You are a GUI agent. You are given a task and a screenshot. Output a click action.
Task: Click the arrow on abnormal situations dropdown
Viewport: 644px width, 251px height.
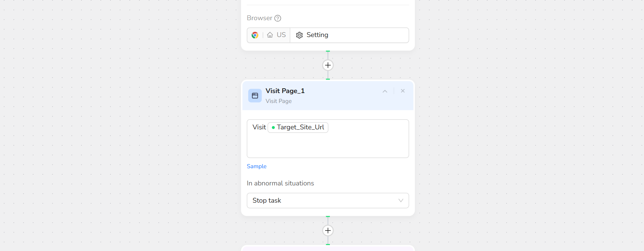(401, 200)
